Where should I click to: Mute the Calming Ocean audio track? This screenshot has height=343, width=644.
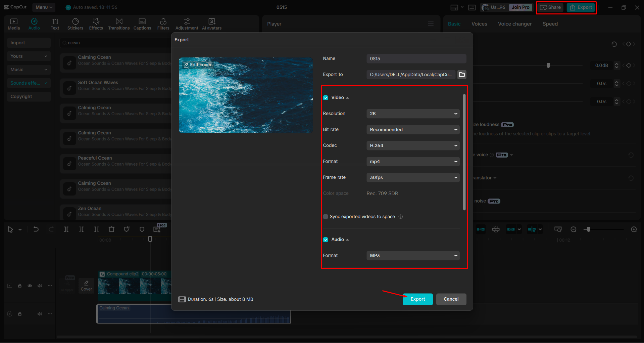coord(40,313)
